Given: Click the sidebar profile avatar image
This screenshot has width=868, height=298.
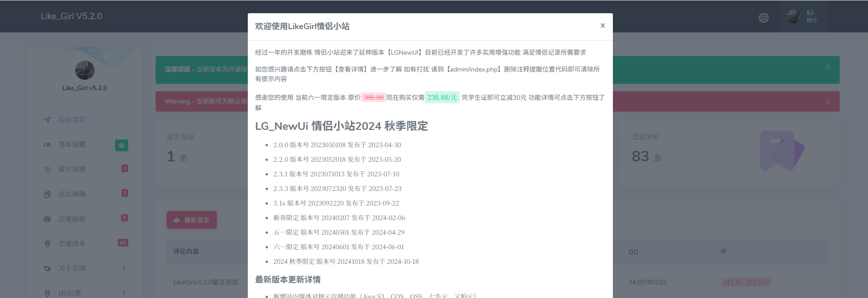Looking at the screenshot, I should click(85, 70).
